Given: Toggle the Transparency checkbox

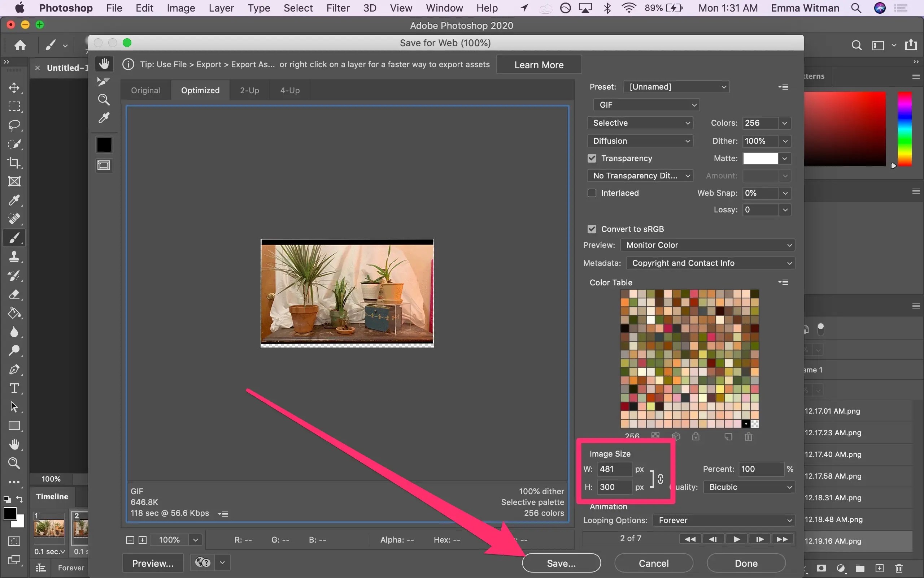Looking at the screenshot, I should [x=592, y=158].
